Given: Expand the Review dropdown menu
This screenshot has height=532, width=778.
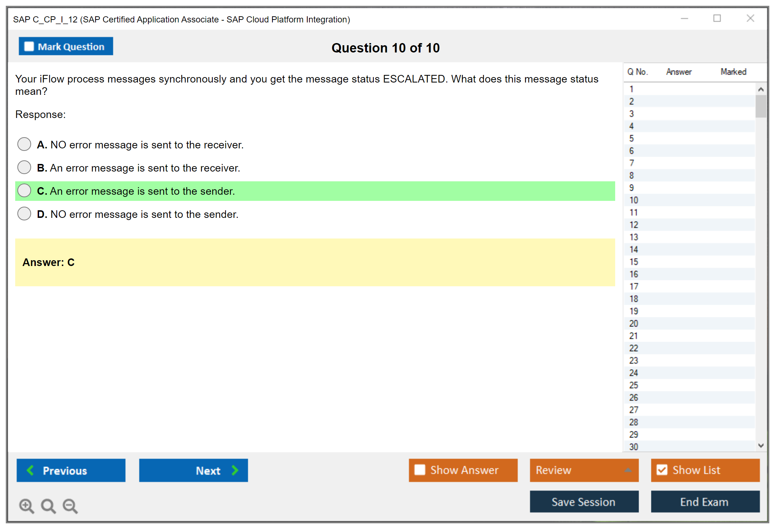Looking at the screenshot, I should coord(628,470).
